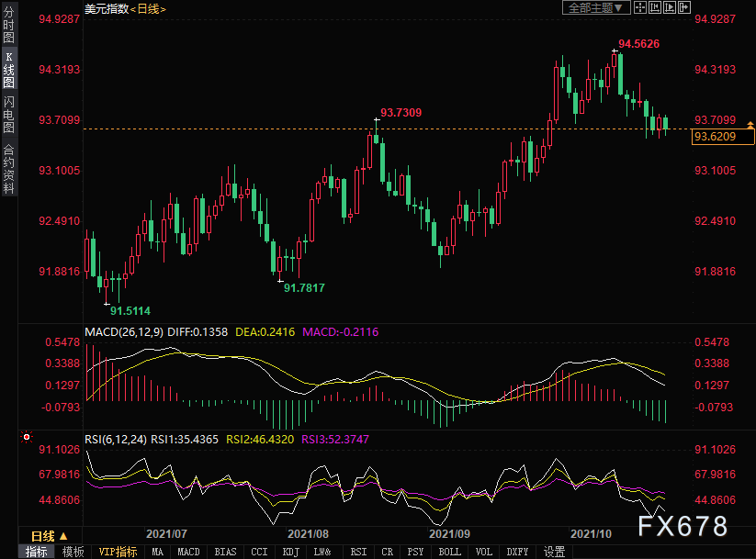The height and width of the screenshot is (559, 756).
Task: Toggle the BOLL indicator
Action: [x=449, y=552]
